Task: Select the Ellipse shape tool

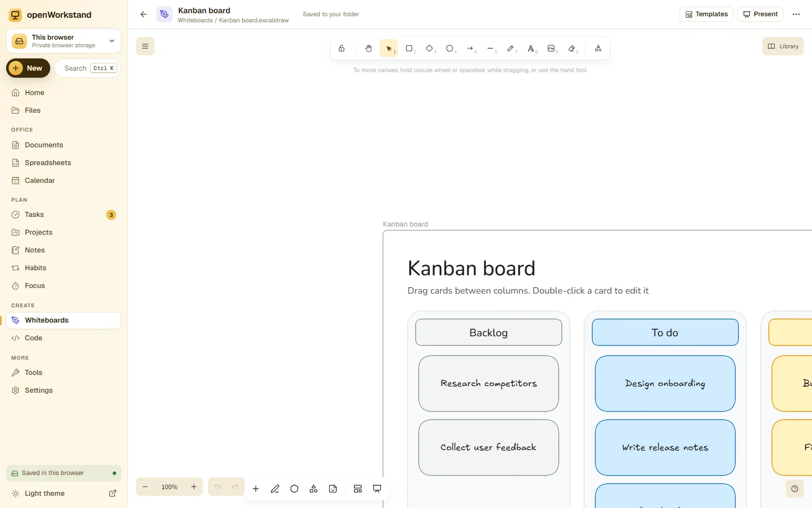Action: (x=450, y=48)
